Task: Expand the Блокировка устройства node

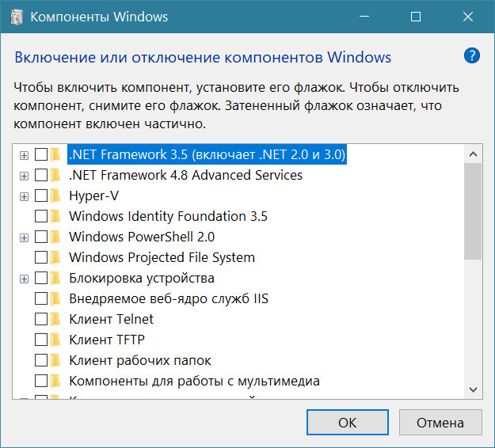Action: [x=25, y=278]
